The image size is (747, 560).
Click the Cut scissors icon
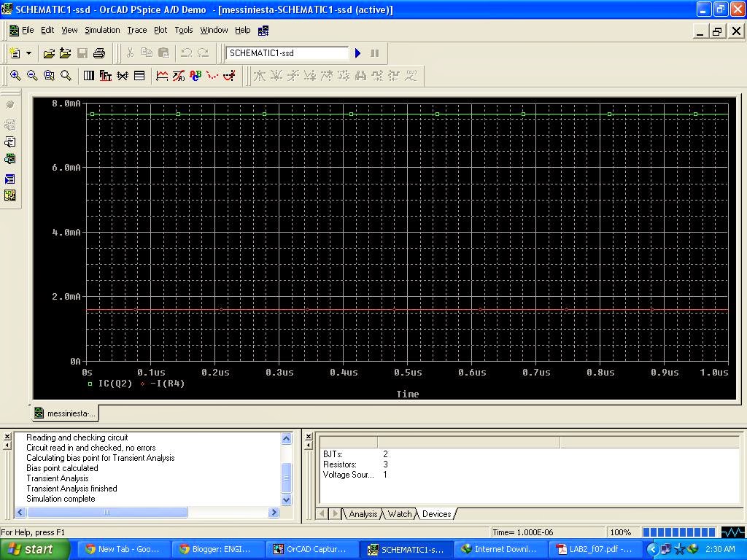(x=130, y=52)
